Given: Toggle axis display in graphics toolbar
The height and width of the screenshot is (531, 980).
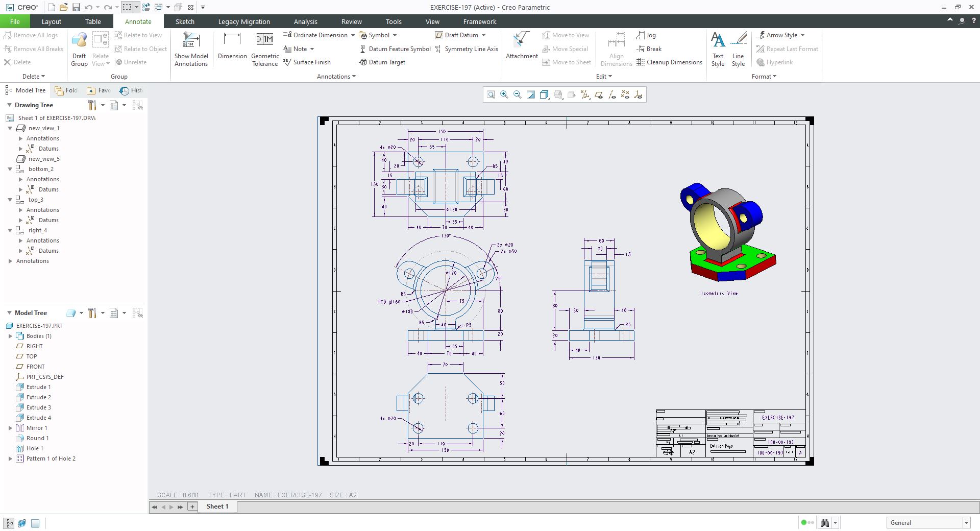Looking at the screenshot, I should pos(612,95).
